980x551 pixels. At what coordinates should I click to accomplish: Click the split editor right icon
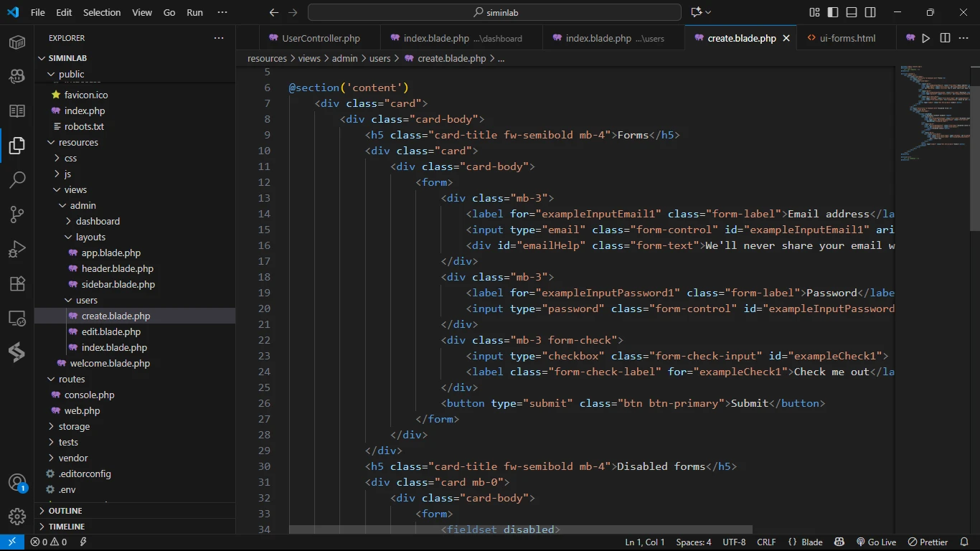(945, 38)
